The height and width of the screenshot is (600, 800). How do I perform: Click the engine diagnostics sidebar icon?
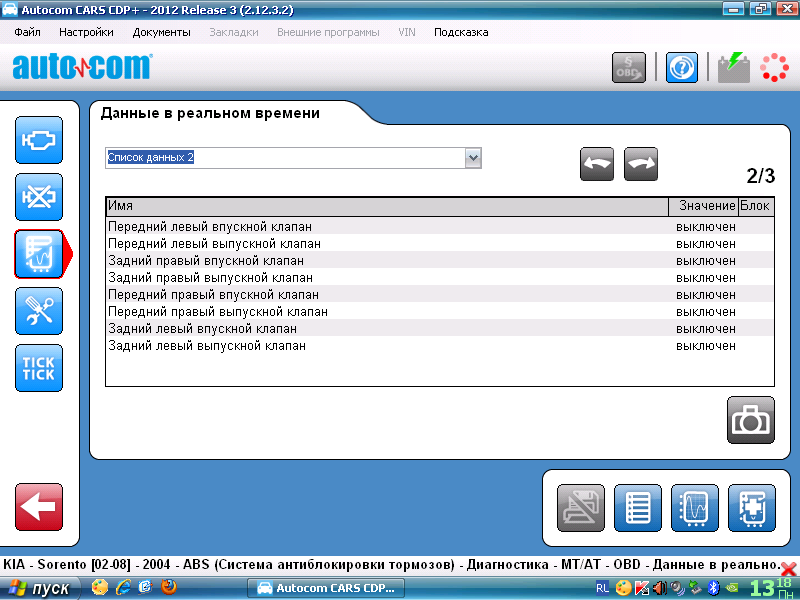[x=39, y=140]
